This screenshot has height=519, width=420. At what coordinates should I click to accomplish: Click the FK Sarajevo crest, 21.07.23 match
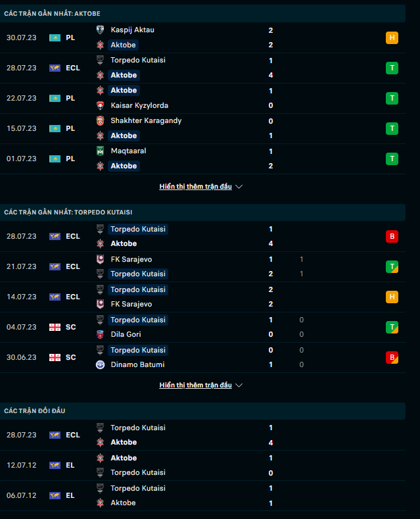point(100,259)
